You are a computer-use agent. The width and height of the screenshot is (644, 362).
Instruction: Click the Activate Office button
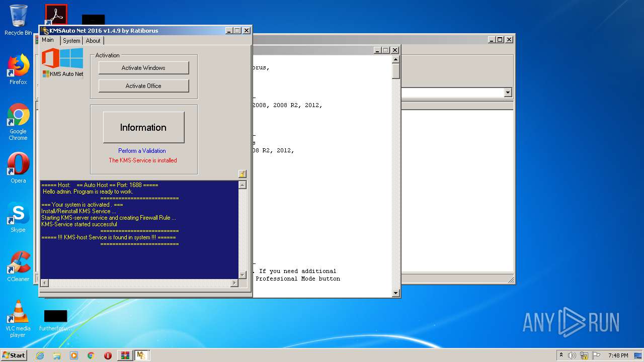[x=143, y=86]
